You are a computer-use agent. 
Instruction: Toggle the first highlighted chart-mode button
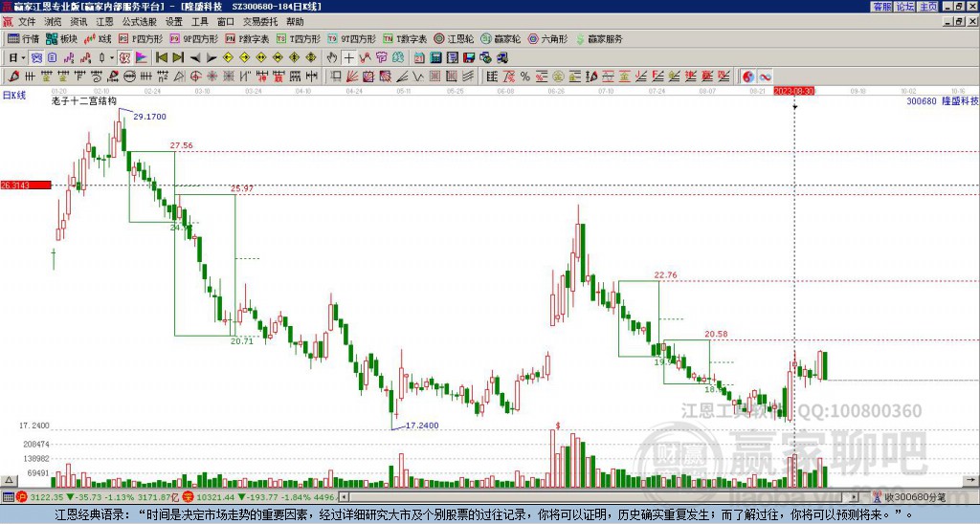click(x=37, y=58)
